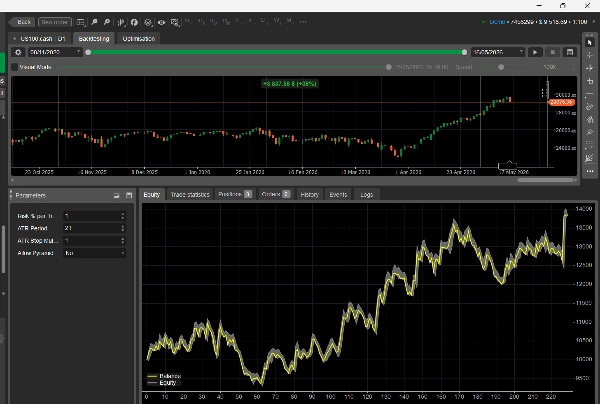Select the horizontal line drawing tool
This screenshot has width=600, height=404.
click(x=590, y=94)
